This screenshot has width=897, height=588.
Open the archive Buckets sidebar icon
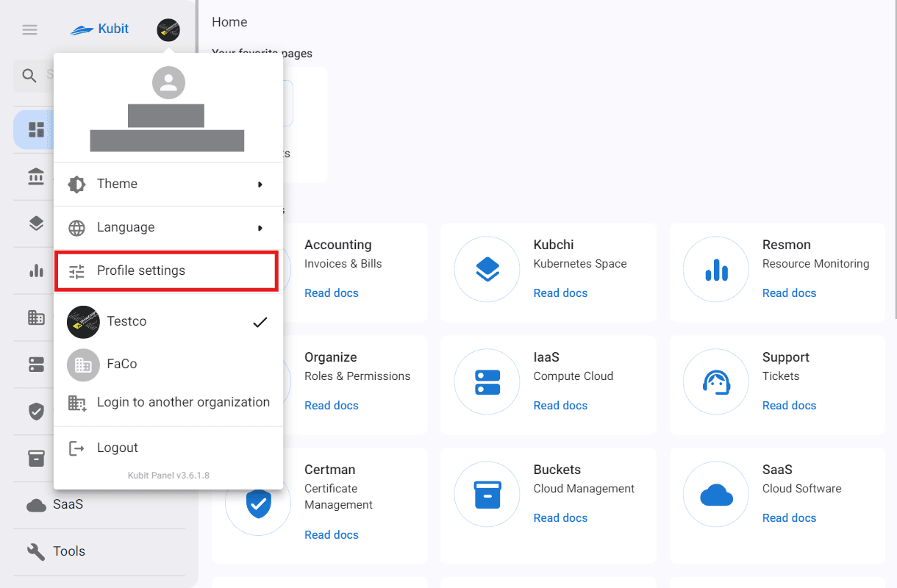coord(36,459)
